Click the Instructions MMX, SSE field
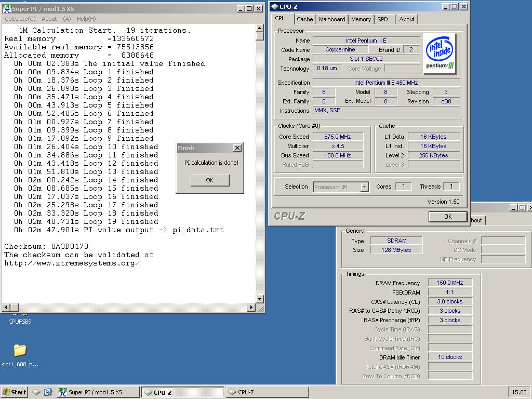This screenshot has height=399, width=532. [387, 110]
